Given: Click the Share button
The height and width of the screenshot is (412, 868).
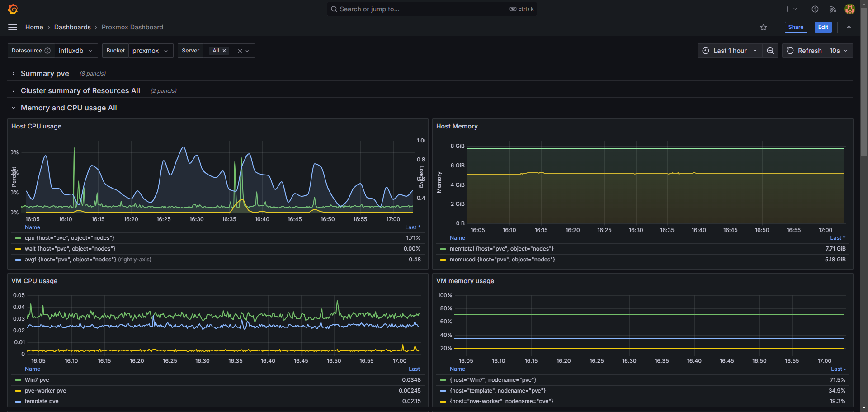Looking at the screenshot, I should tap(796, 27).
